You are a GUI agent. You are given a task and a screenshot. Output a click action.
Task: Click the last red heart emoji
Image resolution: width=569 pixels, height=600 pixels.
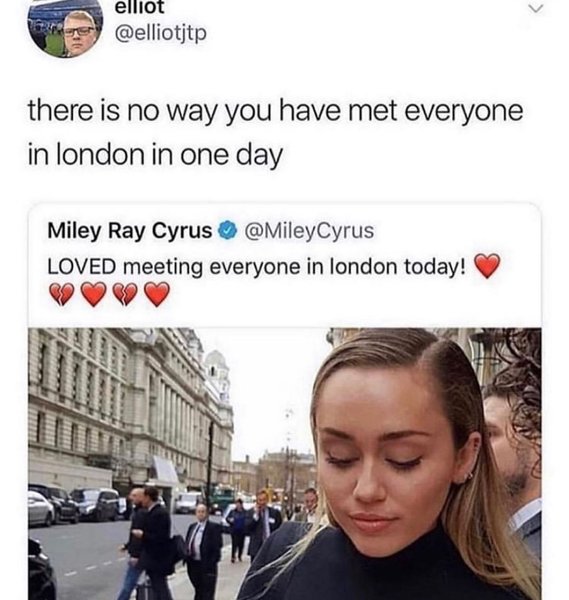(157, 294)
